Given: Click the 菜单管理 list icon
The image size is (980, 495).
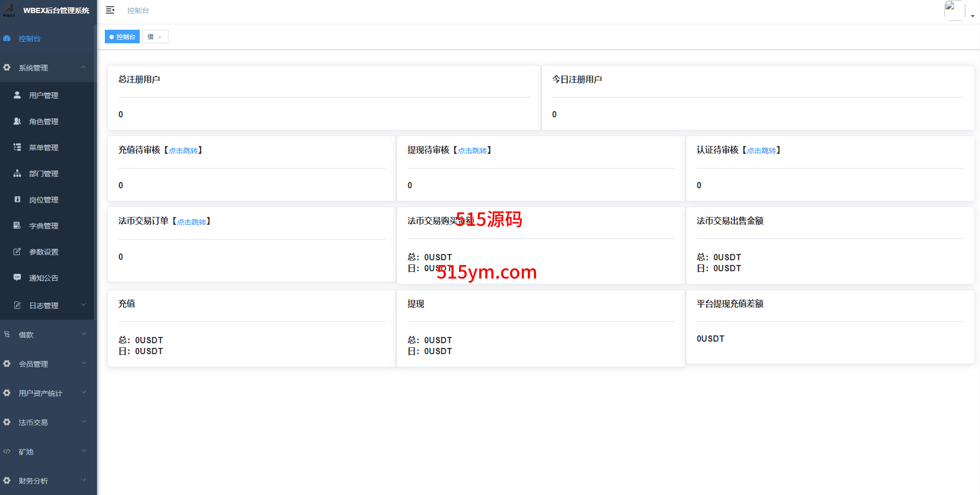Looking at the screenshot, I should pyautogui.click(x=17, y=147).
